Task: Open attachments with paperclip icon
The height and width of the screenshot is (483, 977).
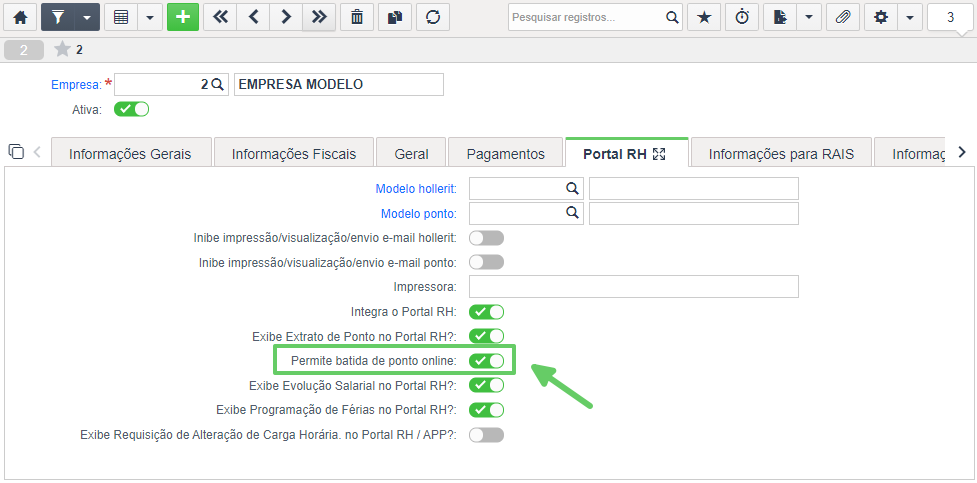Action: coord(843,17)
